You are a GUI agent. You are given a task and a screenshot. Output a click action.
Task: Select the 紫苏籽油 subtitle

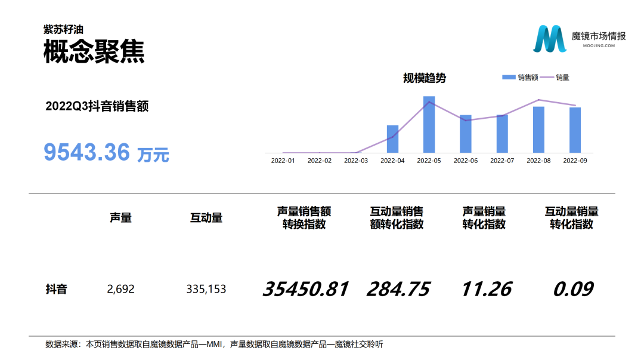63,29
